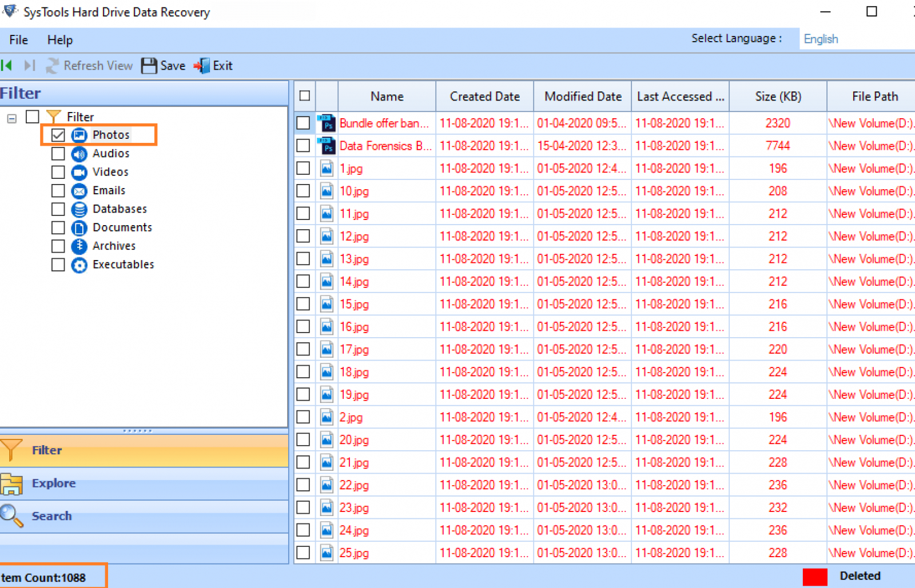Check the Executables filter checkbox
This screenshot has width=915, height=588.
pos(58,265)
